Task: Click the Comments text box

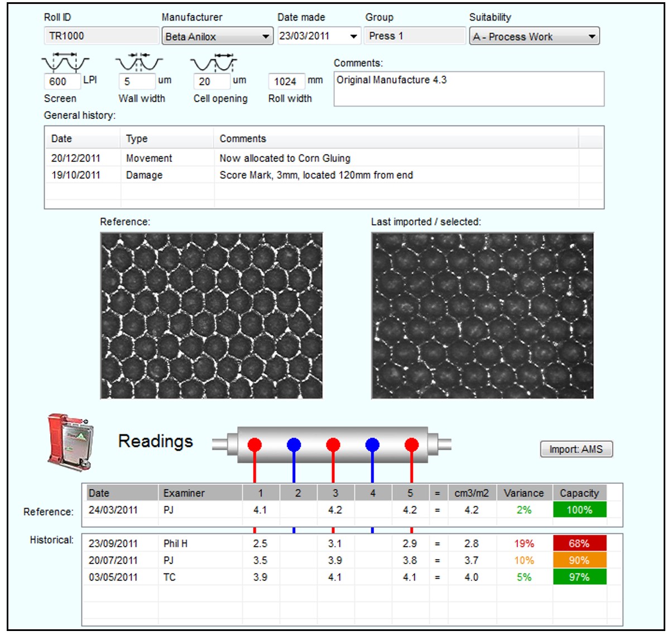Action: point(469,88)
